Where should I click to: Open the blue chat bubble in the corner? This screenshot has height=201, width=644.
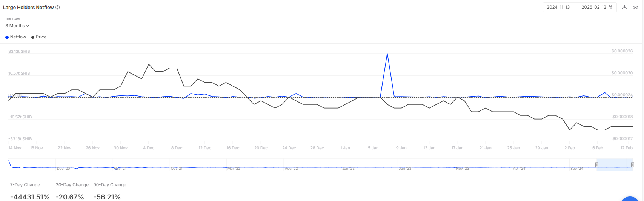[x=630, y=199]
